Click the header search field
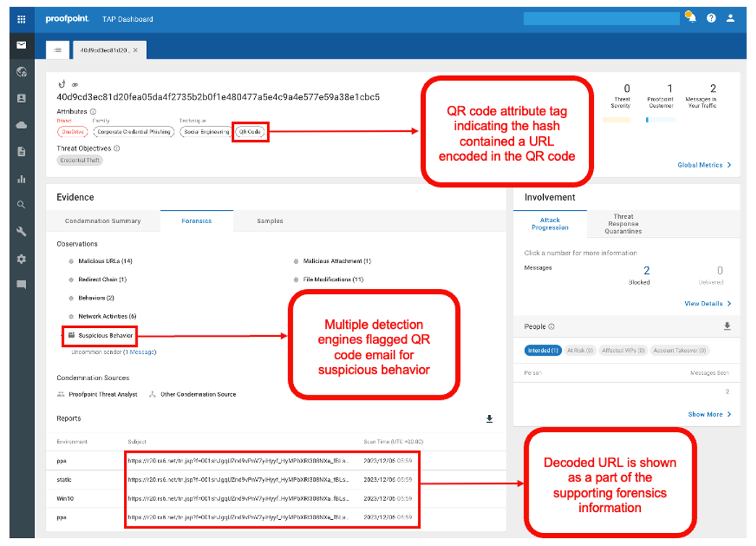The image size is (756, 546). (602, 19)
